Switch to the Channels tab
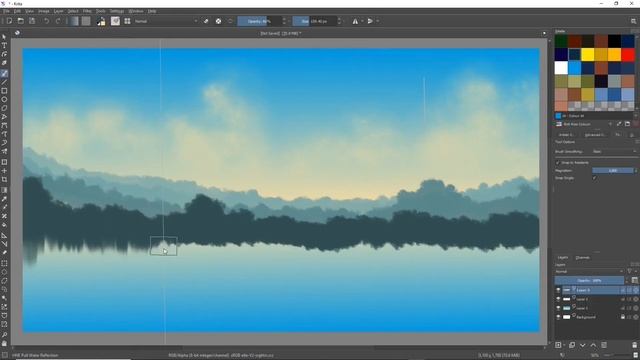Image resolution: width=640 pixels, height=360 pixels. (x=582, y=258)
